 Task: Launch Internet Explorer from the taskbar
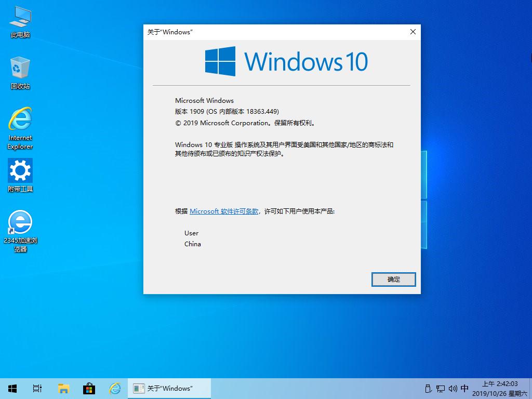[115, 389]
